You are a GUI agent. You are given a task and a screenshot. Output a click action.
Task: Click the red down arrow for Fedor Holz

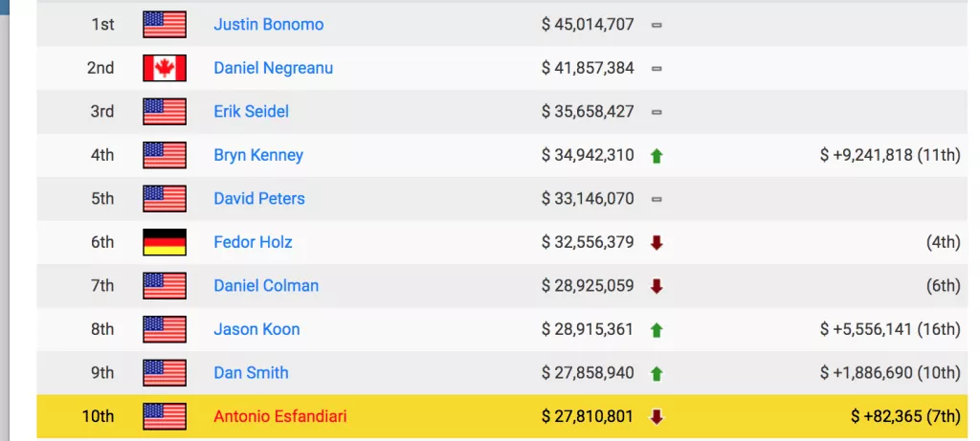pyautogui.click(x=657, y=242)
